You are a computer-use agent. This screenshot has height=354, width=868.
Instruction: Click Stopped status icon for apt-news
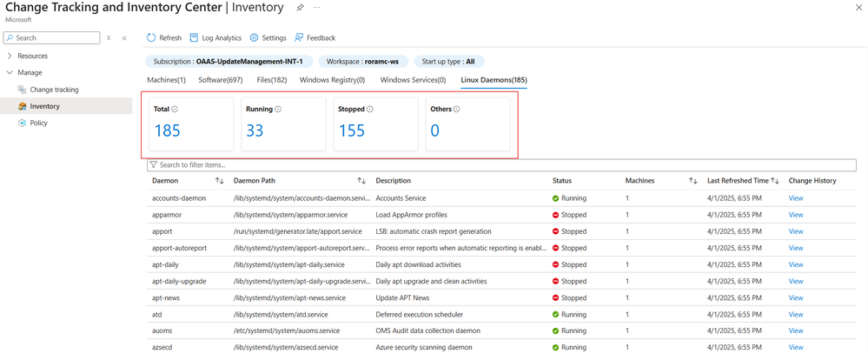click(x=555, y=297)
